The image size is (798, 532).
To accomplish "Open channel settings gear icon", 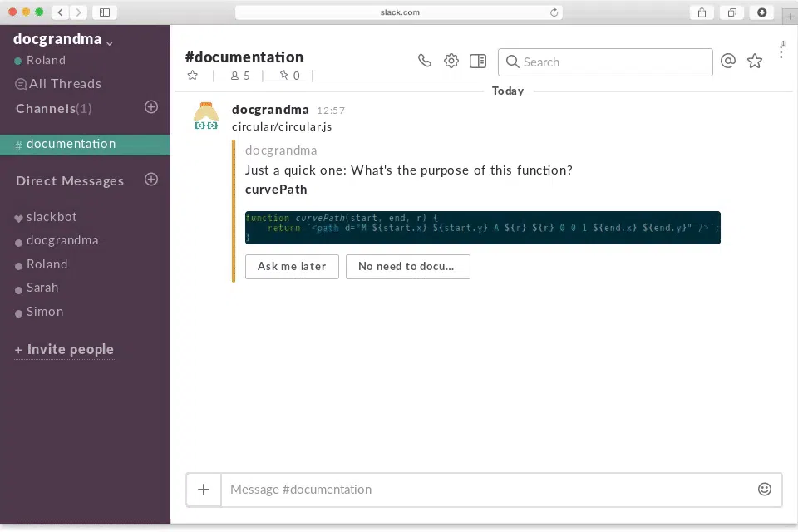I will [x=451, y=61].
